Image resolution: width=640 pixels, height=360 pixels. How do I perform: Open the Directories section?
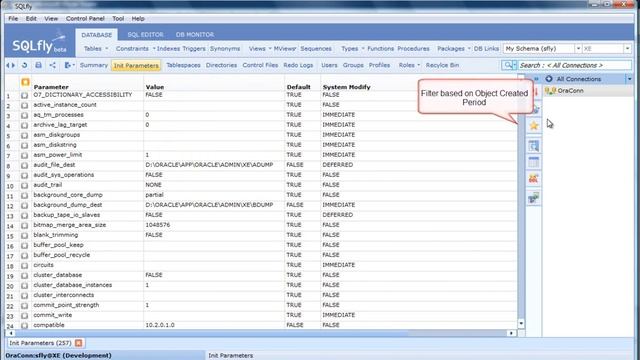pos(221,65)
